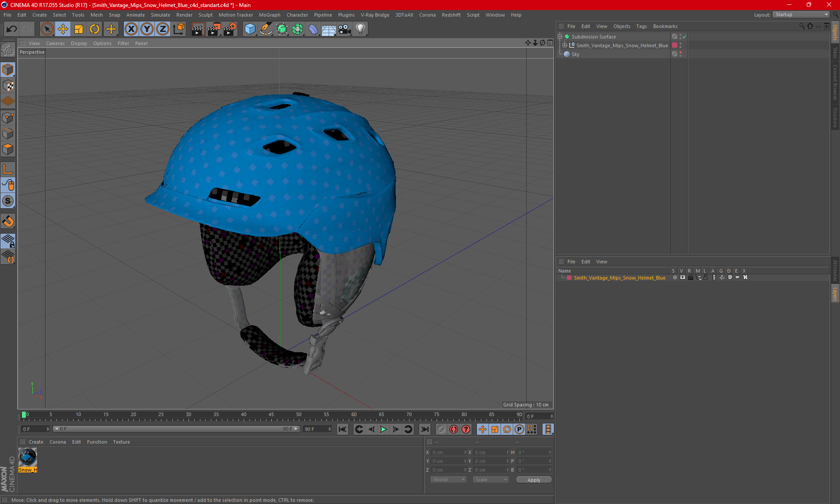Select the Snow_H material thumbnail
The image size is (840, 504).
[28, 458]
